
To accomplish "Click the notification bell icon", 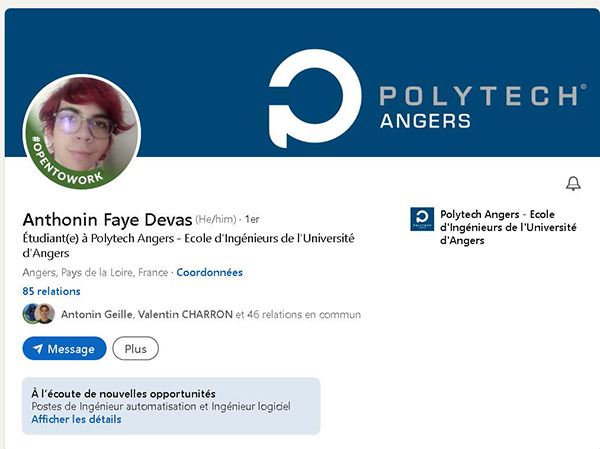I will coord(573,183).
